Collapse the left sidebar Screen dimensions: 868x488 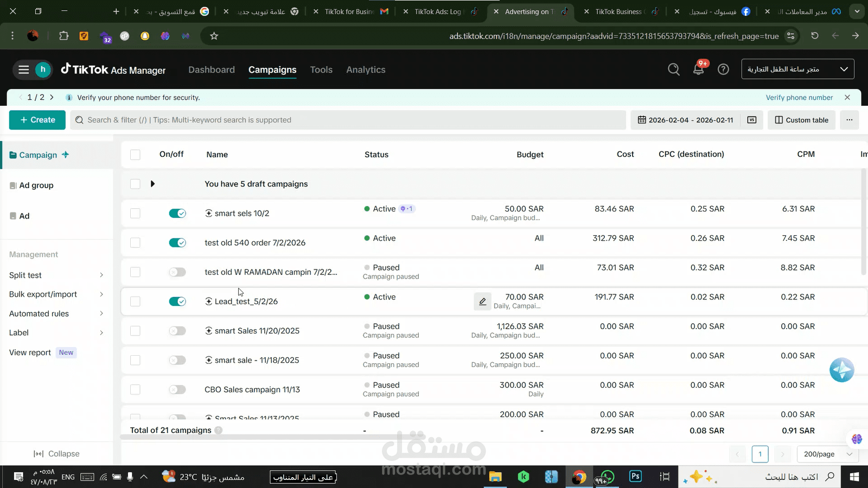(56, 454)
